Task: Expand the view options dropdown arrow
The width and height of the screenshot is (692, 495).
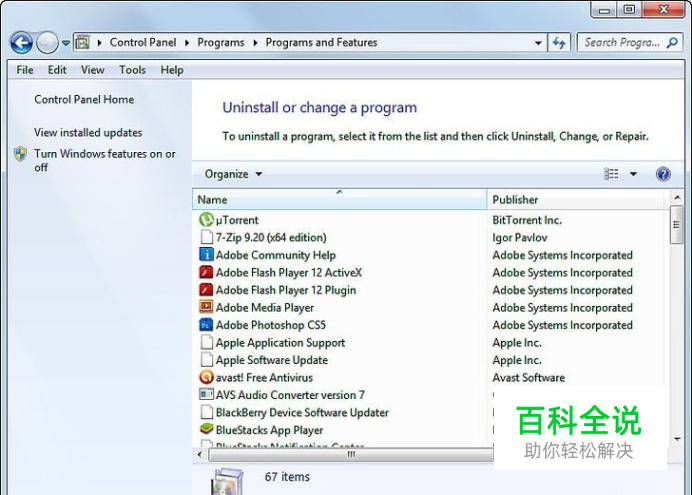Action: pos(633,174)
